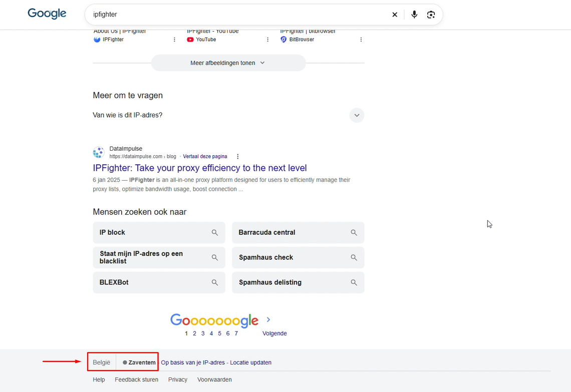Click the magnifier icon in the Spamhaus check chip
This screenshot has width=571, height=392.
pyautogui.click(x=354, y=257)
